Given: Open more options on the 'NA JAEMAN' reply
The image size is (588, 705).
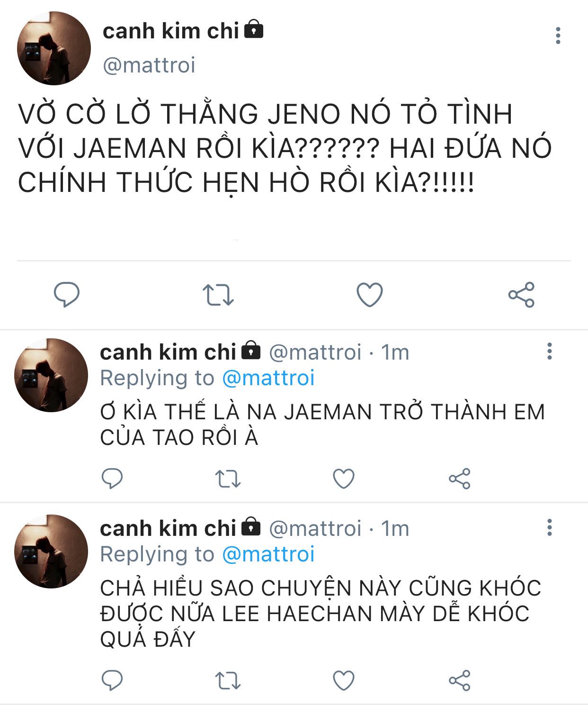Looking at the screenshot, I should tap(549, 351).
